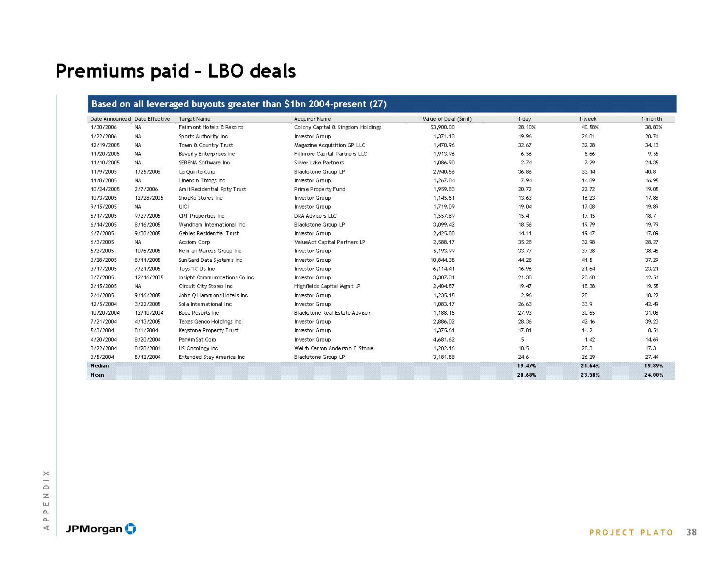The width and height of the screenshot is (728, 562).
Task: Click the 'Target Name' column header
Action: pyautogui.click(x=194, y=119)
